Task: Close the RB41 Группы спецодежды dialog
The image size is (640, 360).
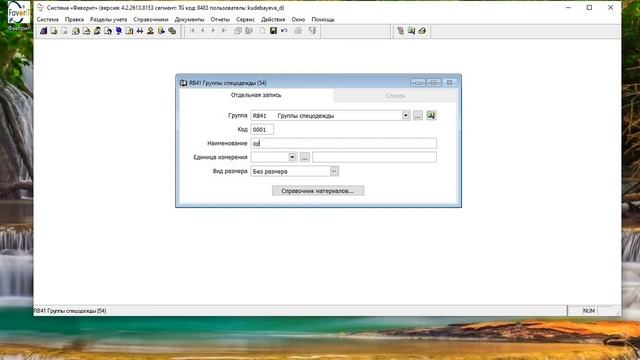Action: (449, 82)
